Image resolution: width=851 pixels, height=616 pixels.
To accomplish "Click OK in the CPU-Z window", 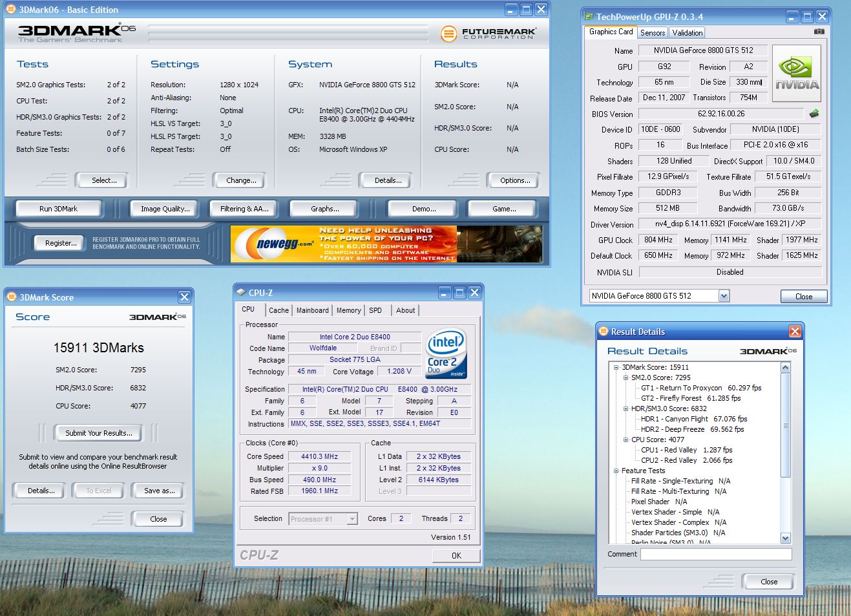I will 456,555.
